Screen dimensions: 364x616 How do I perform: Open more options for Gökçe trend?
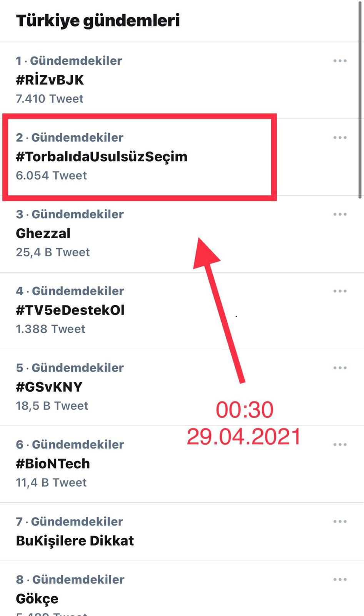pyautogui.click(x=340, y=579)
